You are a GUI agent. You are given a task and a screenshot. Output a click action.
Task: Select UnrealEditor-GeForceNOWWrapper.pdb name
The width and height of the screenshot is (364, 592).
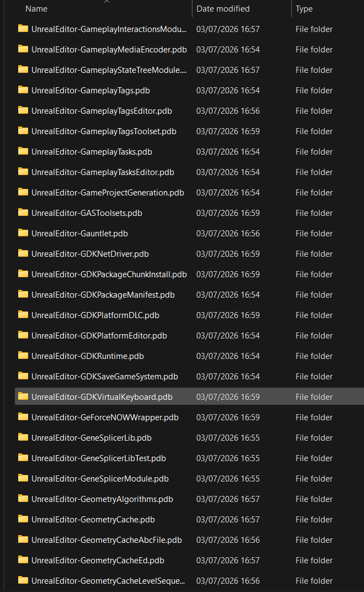coord(105,416)
